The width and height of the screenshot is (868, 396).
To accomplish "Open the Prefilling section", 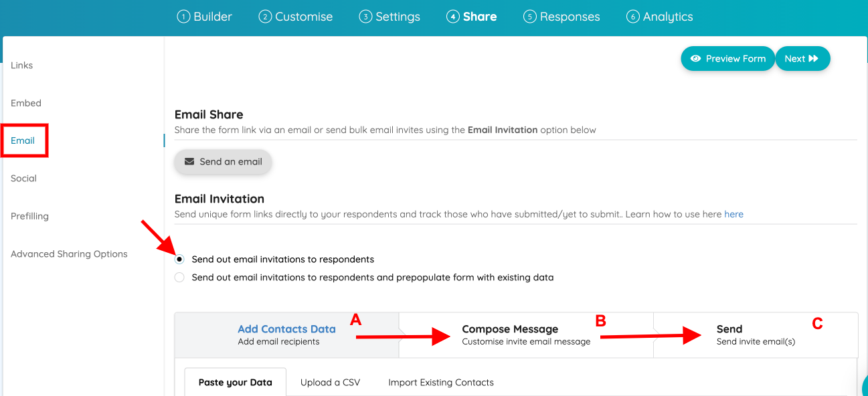I will pos(29,216).
